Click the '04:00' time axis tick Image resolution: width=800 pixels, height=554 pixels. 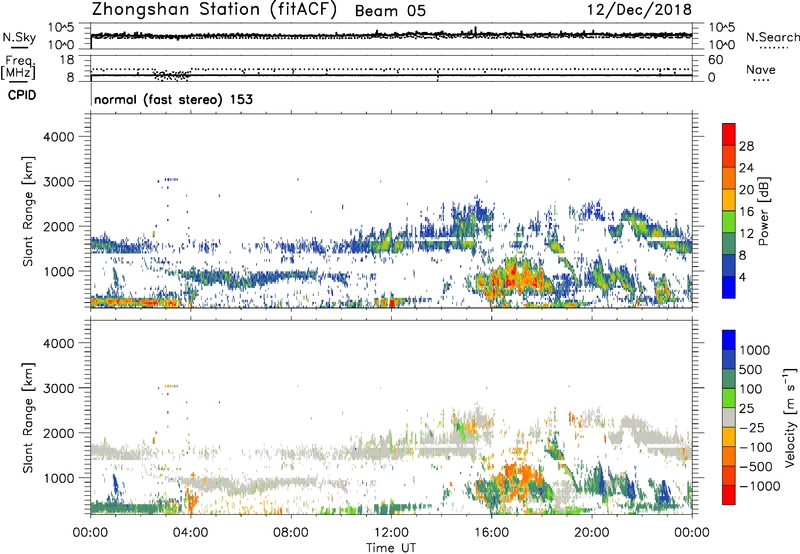pyautogui.click(x=190, y=533)
